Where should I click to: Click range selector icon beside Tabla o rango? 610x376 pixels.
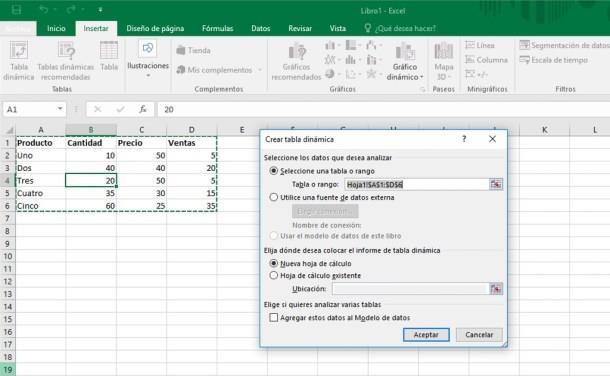click(x=496, y=184)
